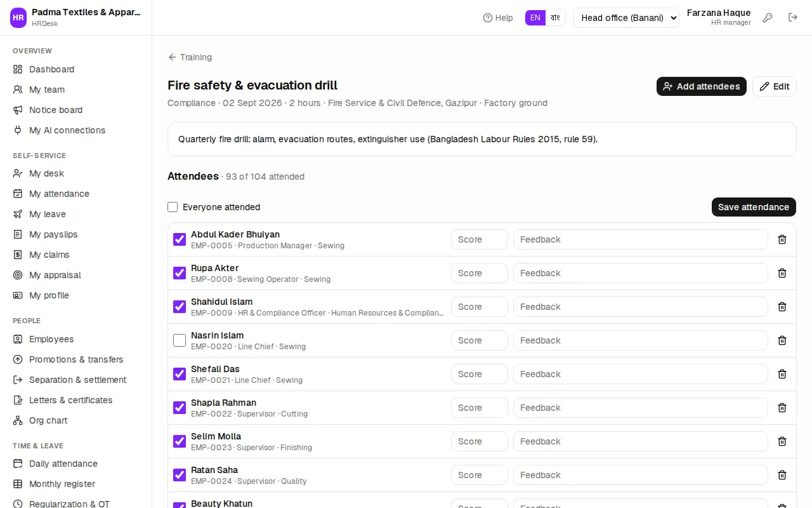812x508 pixels.
Task: Delete Shapla Rahman with the trash icon
Action: click(x=782, y=408)
